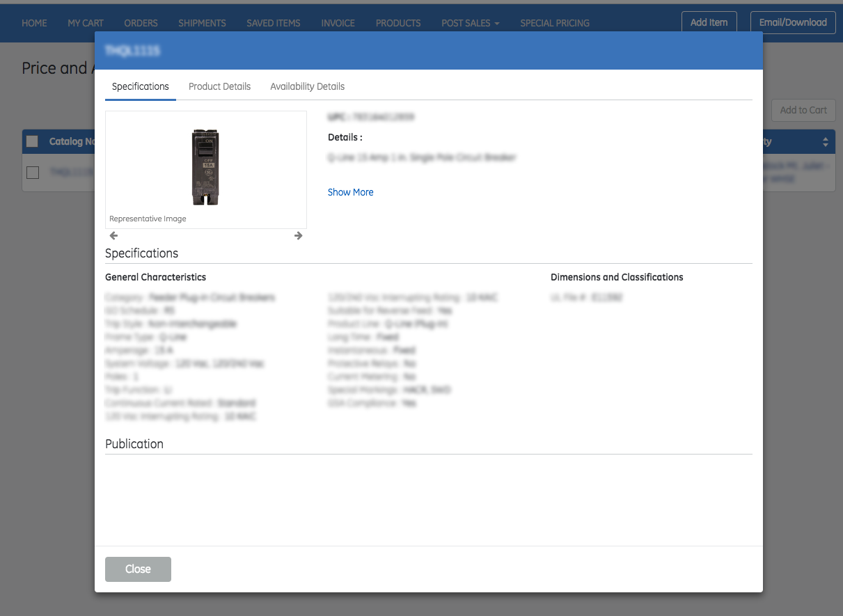The height and width of the screenshot is (616, 843).
Task: Open the HOME menu item
Action: pyautogui.click(x=34, y=23)
